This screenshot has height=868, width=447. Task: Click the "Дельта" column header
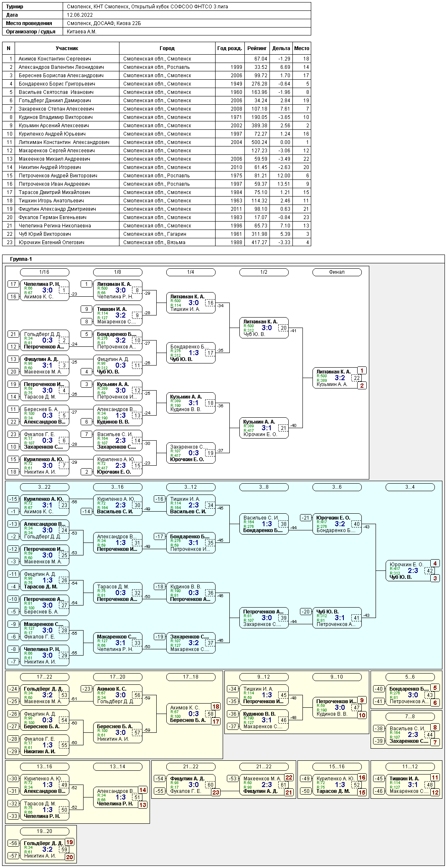click(281, 48)
